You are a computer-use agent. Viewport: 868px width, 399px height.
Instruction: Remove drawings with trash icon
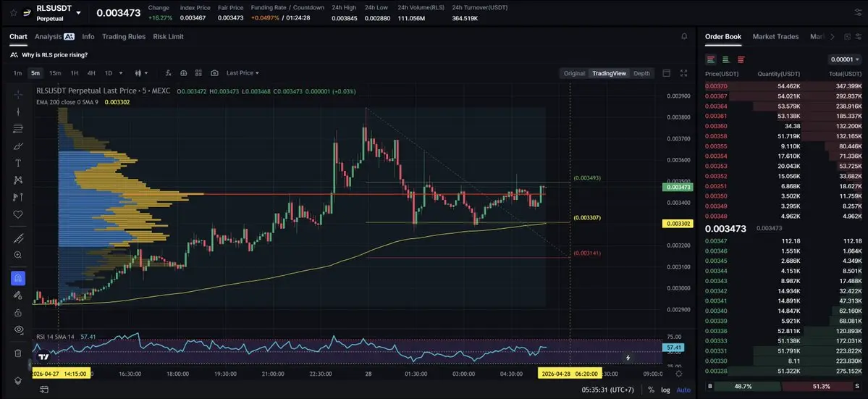18,353
